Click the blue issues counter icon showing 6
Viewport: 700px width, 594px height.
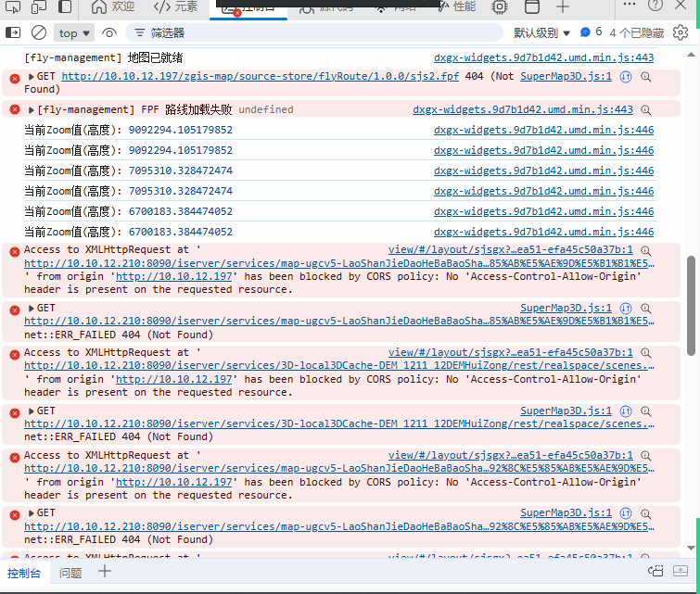click(591, 32)
